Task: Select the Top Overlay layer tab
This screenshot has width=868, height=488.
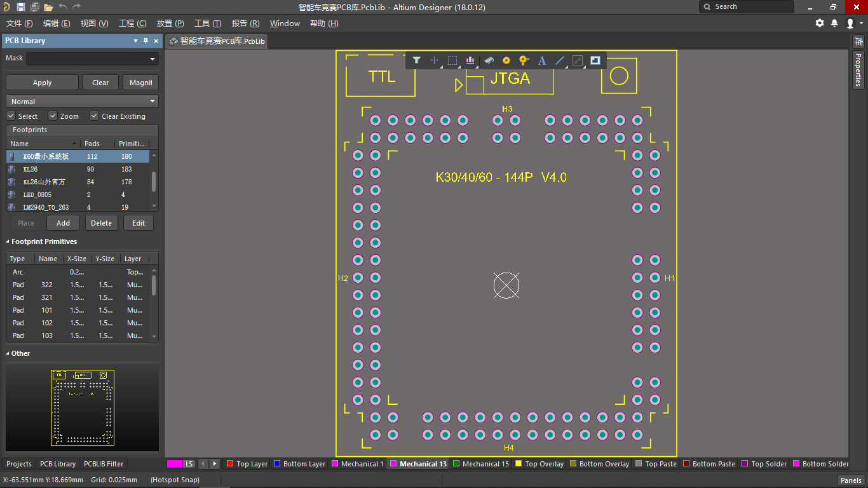Action: pos(539,464)
